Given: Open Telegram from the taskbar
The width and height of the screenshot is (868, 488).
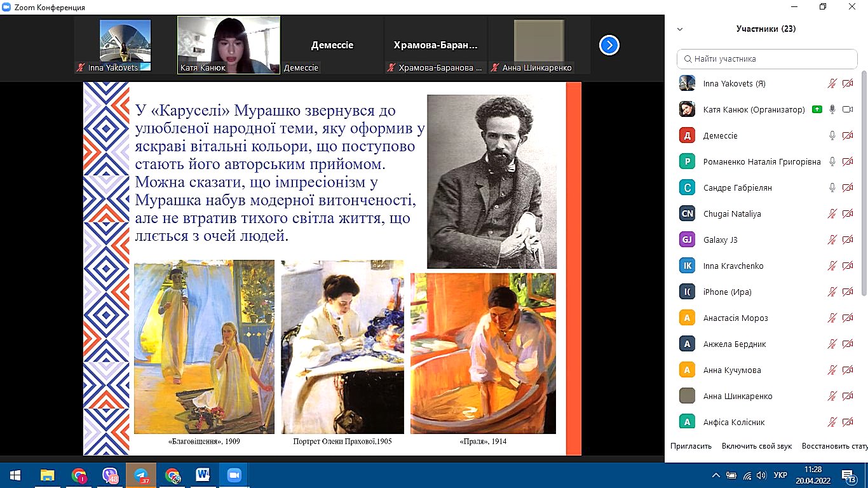Looking at the screenshot, I should pos(140,475).
